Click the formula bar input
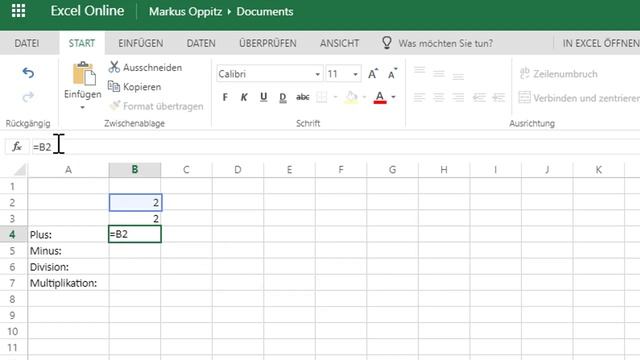This screenshot has width=640, height=360. (x=335, y=147)
